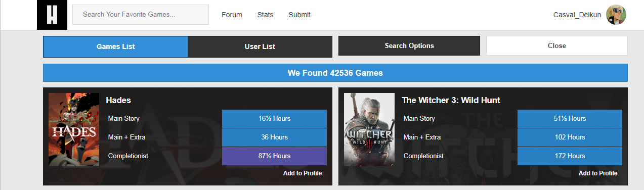Switch to the Games List tab

(115, 46)
